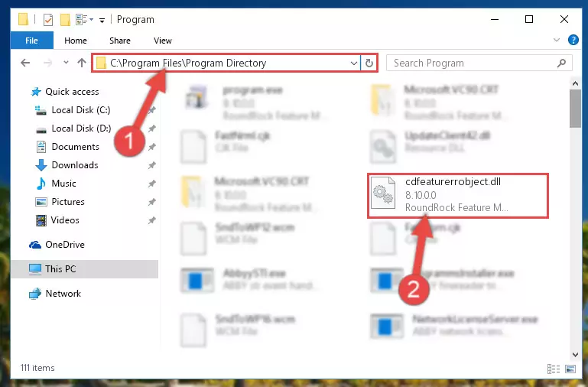Select the cdfeaturerrobject.dll file
588x387 pixels.
point(458,195)
